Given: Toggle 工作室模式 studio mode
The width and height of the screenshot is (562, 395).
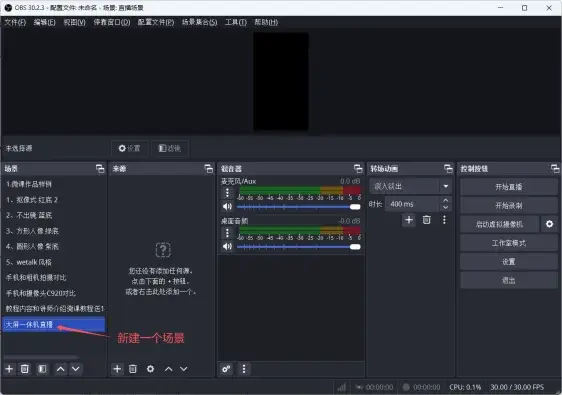Looking at the screenshot, I should point(508,243).
